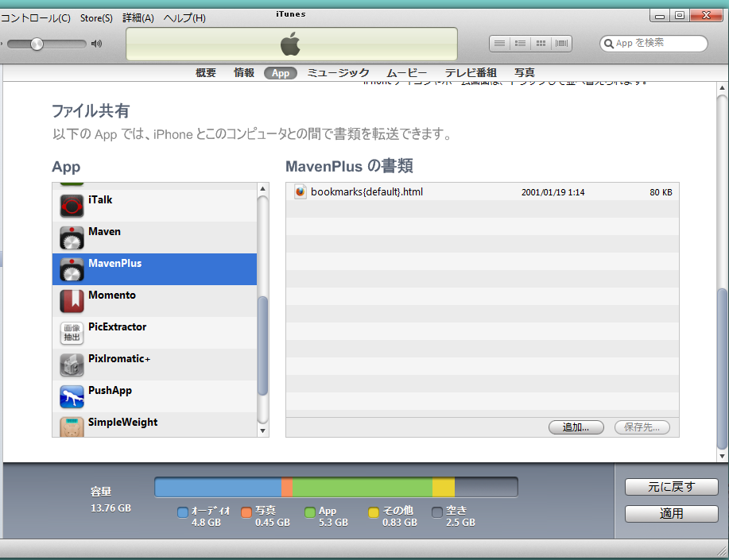Select the App tab
Image resolution: width=729 pixels, height=560 pixels.
click(281, 73)
